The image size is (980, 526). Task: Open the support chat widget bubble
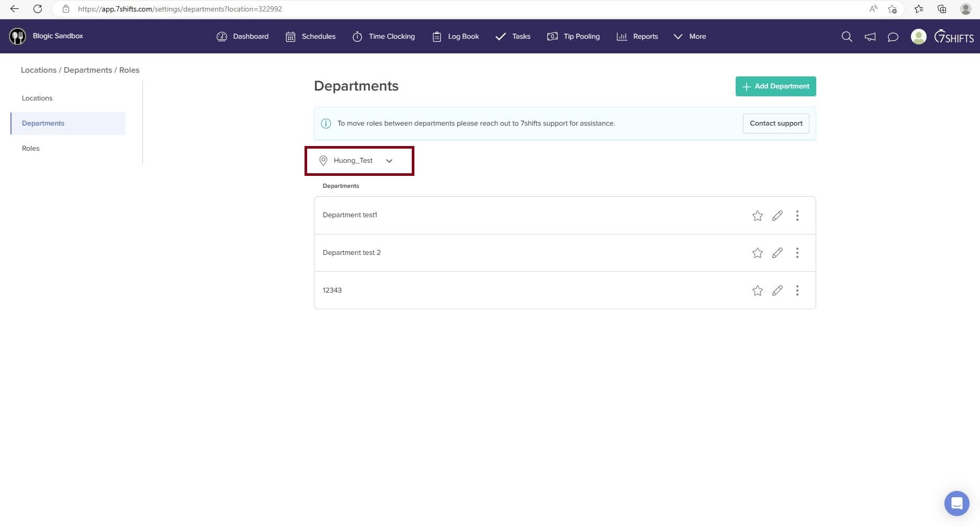coord(956,503)
